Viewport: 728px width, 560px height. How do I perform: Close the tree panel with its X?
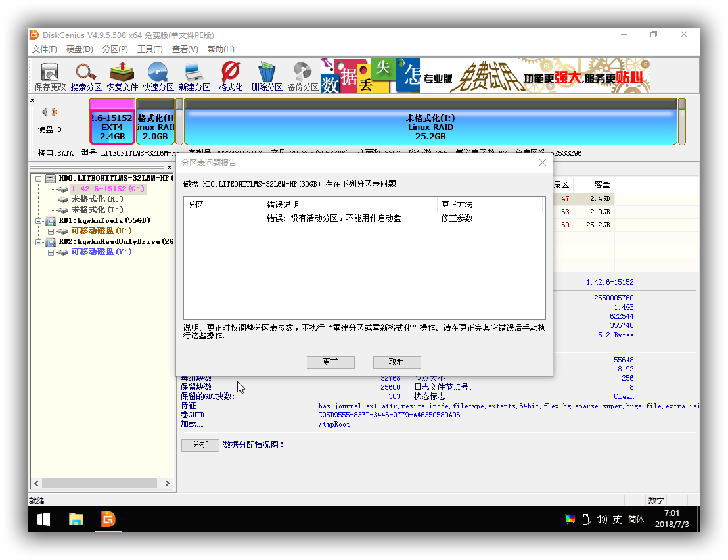coord(170,167)
